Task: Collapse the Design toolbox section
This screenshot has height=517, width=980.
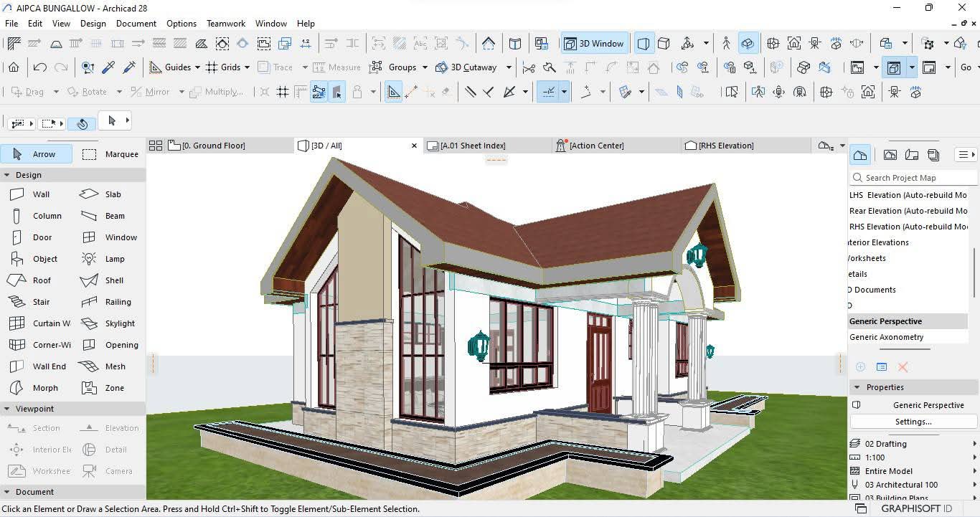Action: click(7, 175)
